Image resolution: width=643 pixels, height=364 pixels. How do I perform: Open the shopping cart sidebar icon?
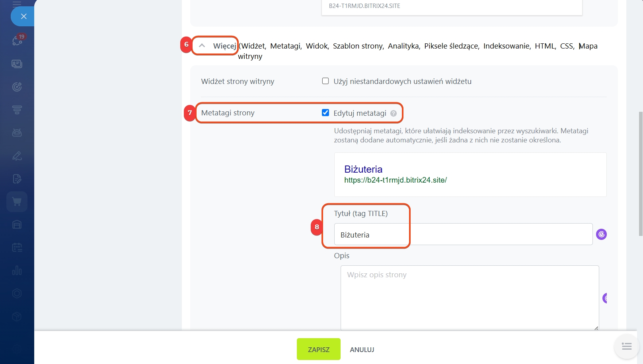tap(17, 201)
